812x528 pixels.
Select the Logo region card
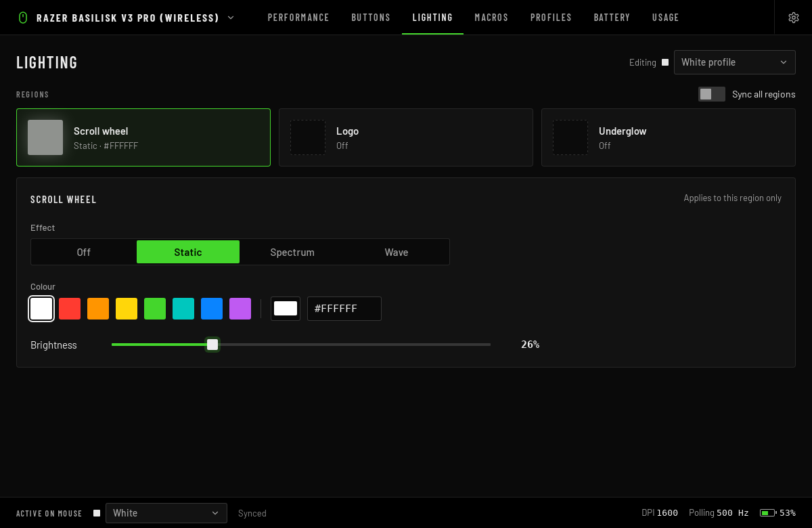click(x=406, y=137)
